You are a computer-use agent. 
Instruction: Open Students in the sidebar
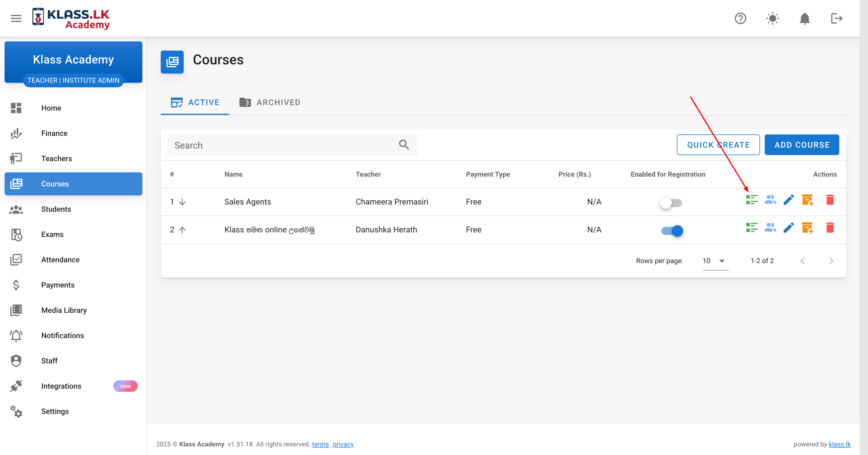coord(56,209)
